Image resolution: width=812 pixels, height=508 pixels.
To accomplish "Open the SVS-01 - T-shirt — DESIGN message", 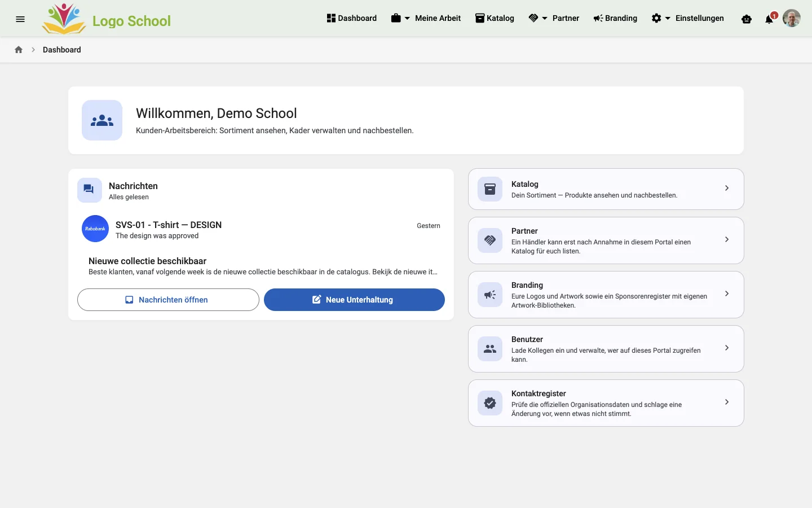I will point(261,229).
